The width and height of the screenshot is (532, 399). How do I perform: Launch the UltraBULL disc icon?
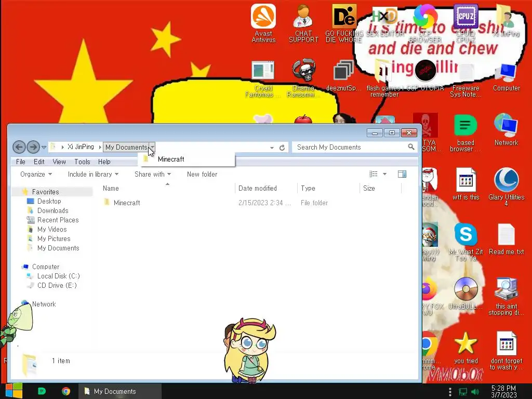coord(465,293)
